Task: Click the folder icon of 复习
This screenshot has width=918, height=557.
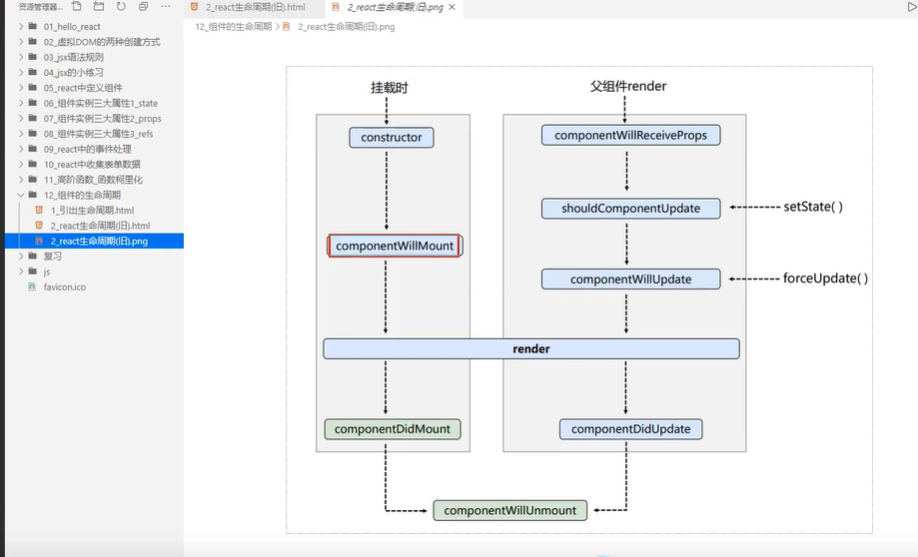Action: [x=33, y=256]
